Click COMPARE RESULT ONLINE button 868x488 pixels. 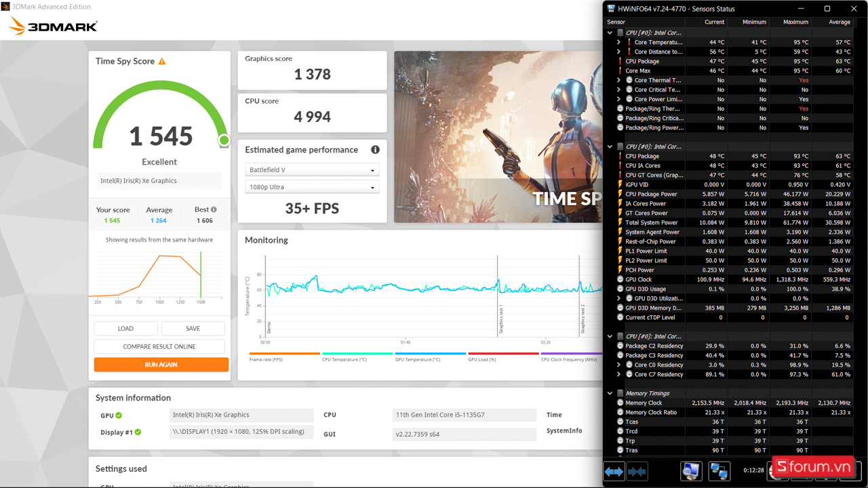159,346
